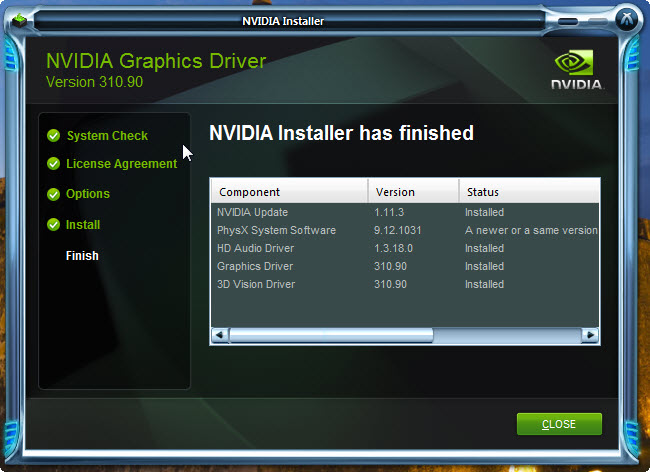The image size is (650, 472).
Task: Select the 3D Vision Driver row
Action: point(405,284)
